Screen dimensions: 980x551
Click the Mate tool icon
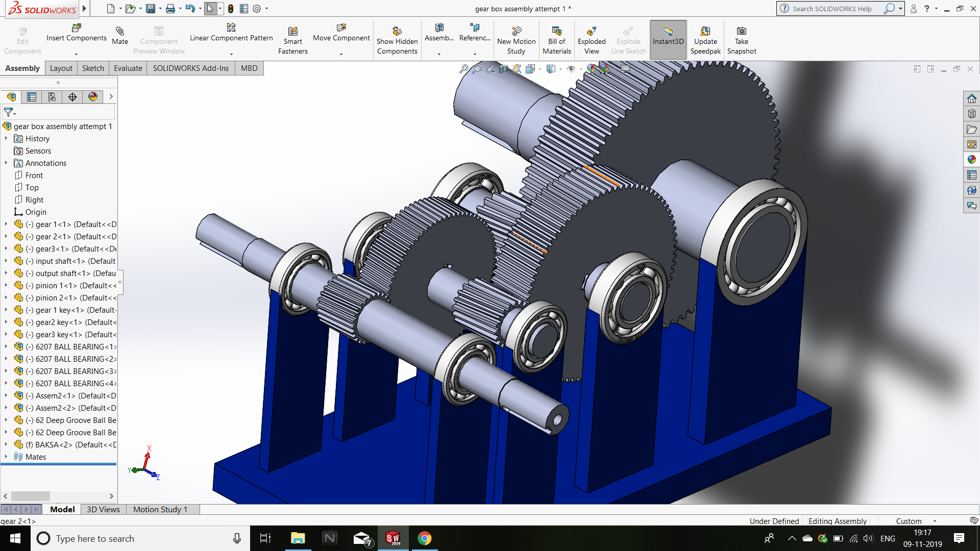120,32
